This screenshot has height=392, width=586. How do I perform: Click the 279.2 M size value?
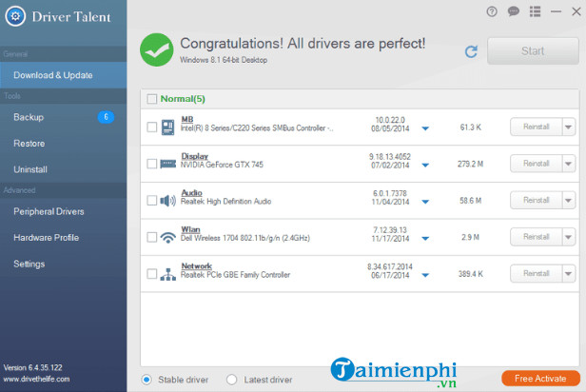[471, 164]
